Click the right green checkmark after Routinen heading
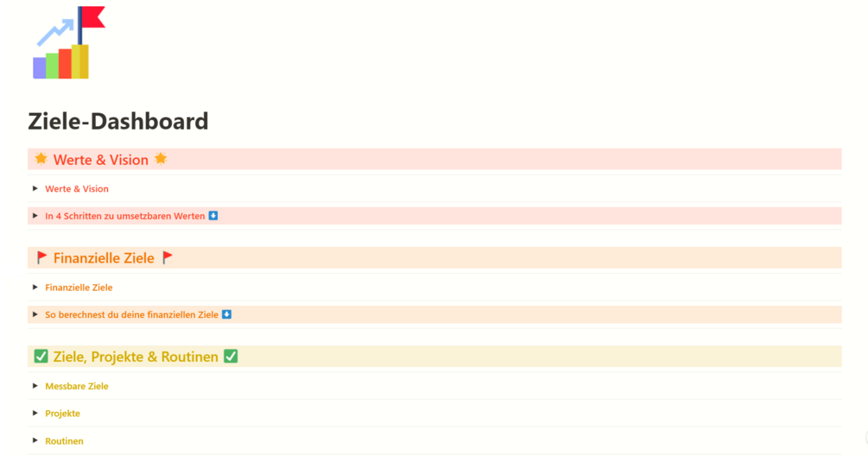Viewport: 868px width, 455px height. coord(231,357)
